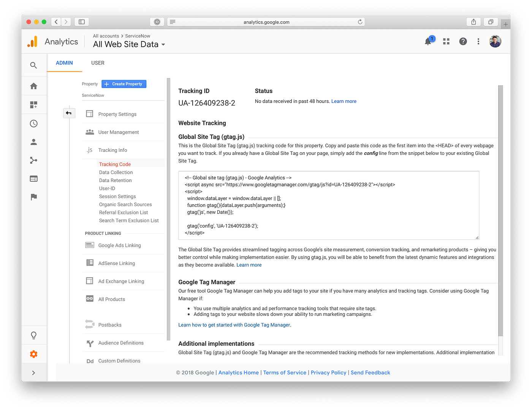Viewport: 532px width, 410px height.
Task: Select the Acquisition icon in the sidebar
Action: (x=34, y=160)
